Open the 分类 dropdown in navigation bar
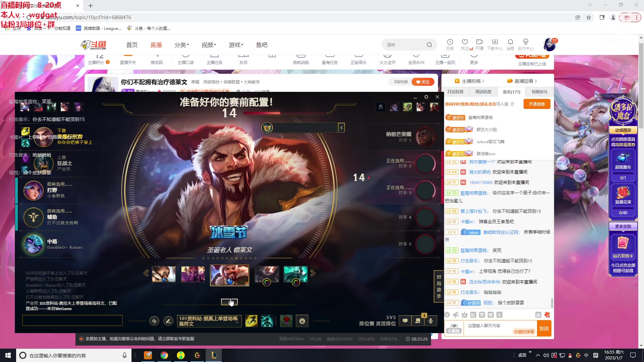 coord(181,45)
